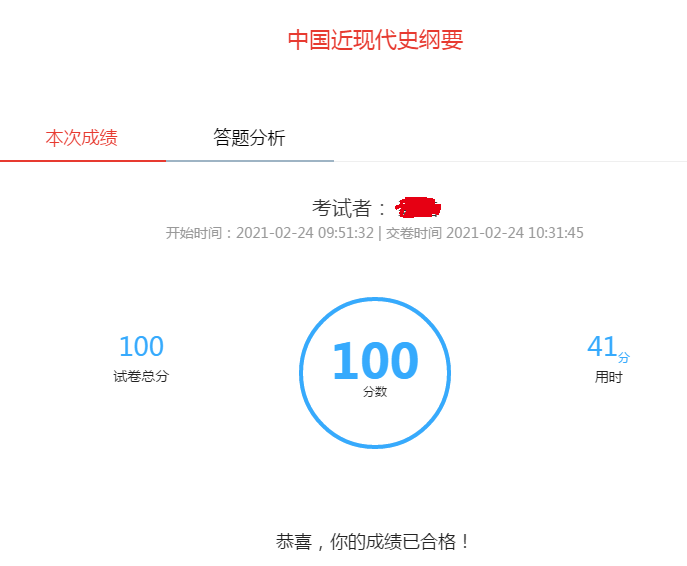
Task: Click the large 100 score in circle
Action: [375, 361]
